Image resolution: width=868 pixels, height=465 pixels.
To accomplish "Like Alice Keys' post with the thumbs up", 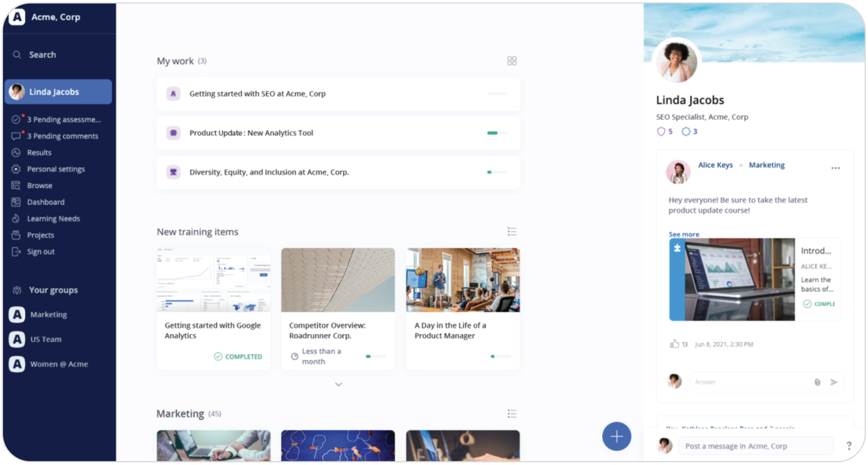I will 674,344.
